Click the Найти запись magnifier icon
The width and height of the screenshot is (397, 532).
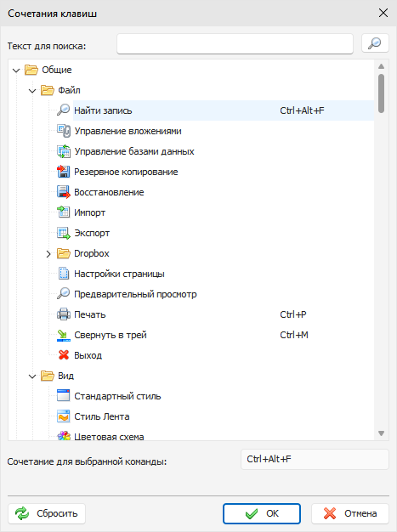[64, 110]
